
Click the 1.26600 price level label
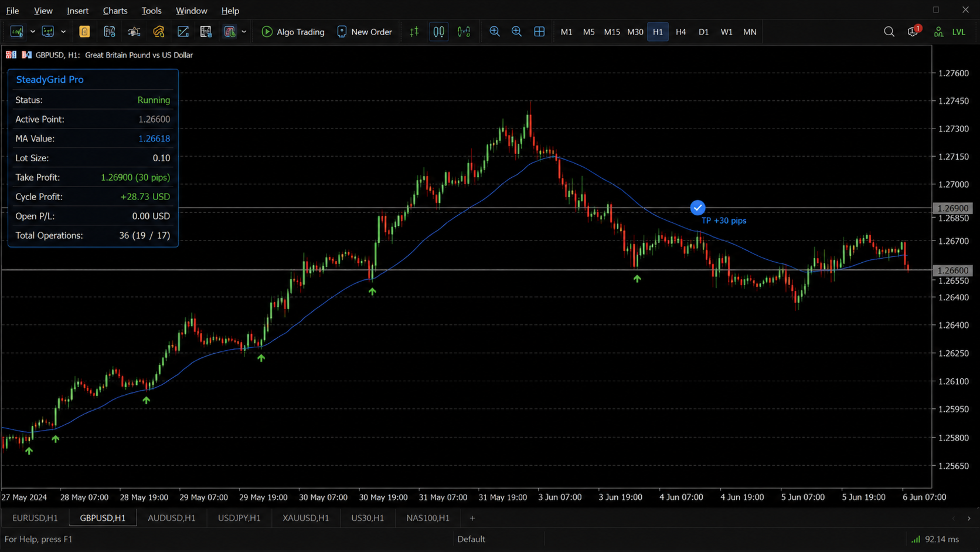[x=952, y=270]
